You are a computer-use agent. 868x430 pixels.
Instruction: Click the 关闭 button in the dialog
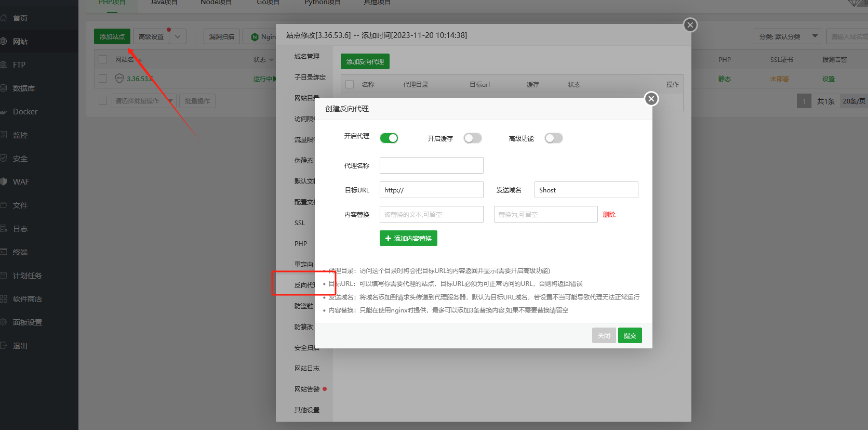604,335
